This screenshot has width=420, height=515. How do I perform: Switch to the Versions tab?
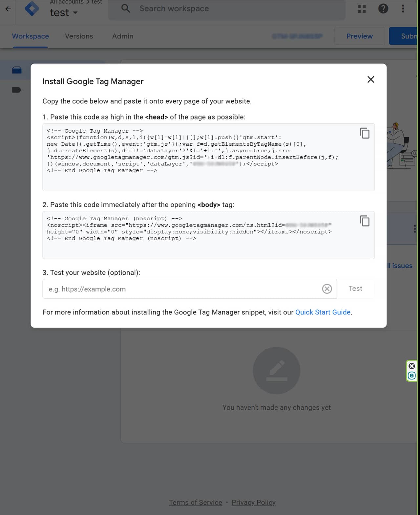pos(79,36)
